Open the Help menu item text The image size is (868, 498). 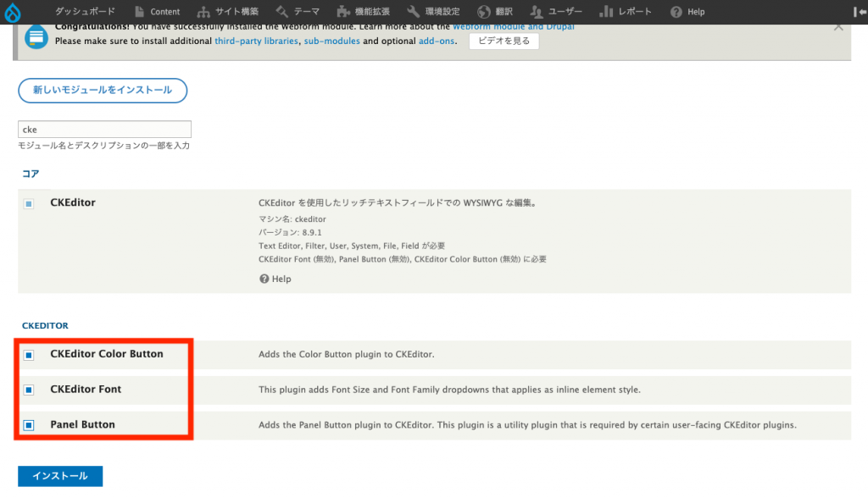click(696, 12)
